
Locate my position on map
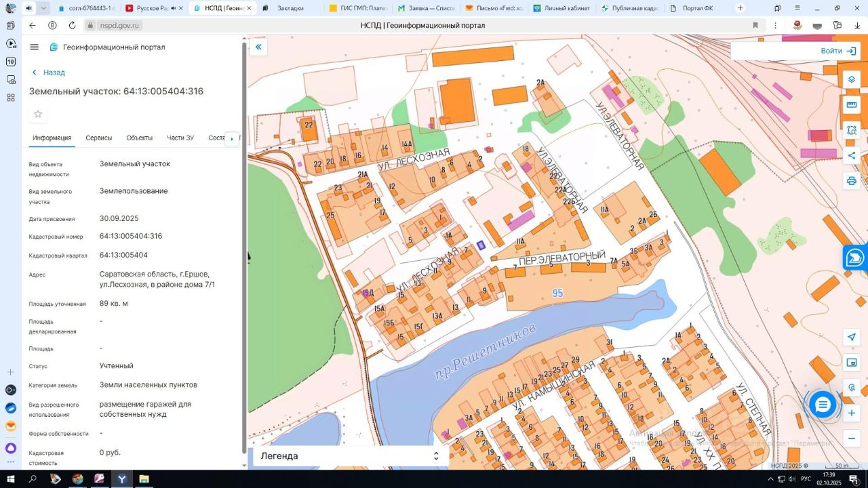(x=852, y=338)
